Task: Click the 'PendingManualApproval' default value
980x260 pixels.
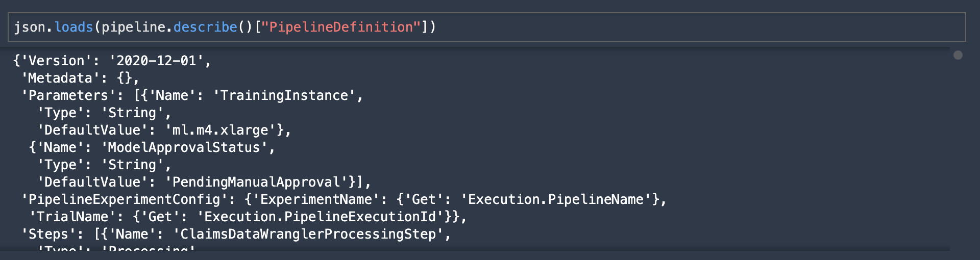Action: (x=256, y=182)
